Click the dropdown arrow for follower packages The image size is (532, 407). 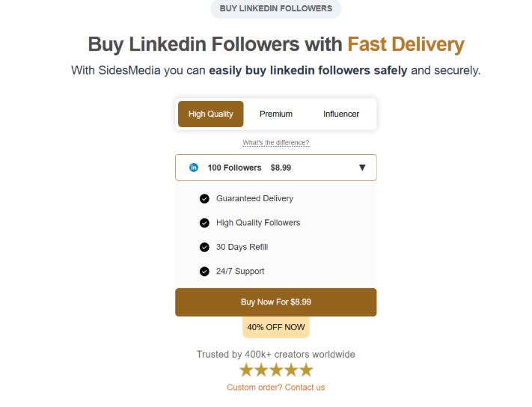tap(362, 168)
